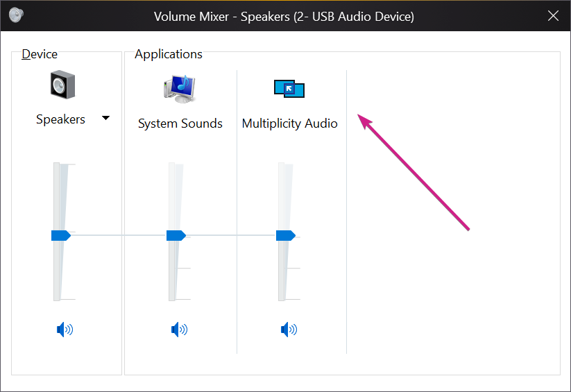This screenshot has width=571, height=392.
Task: Click the Multiplicity Audio text label
Action: click(289, 123)
